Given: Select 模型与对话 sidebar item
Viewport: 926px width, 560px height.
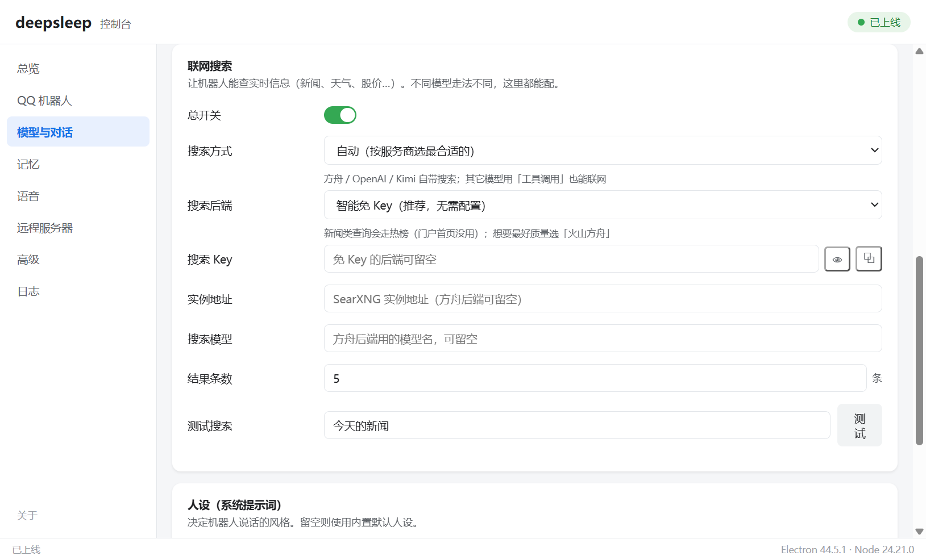Looking at the screenshot, I should 78,132.
